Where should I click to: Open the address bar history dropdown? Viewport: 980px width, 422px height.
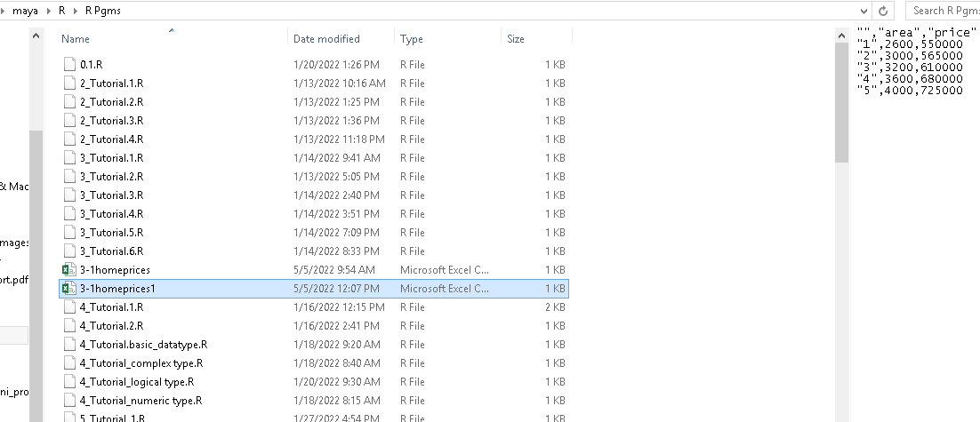coord(864,11)
